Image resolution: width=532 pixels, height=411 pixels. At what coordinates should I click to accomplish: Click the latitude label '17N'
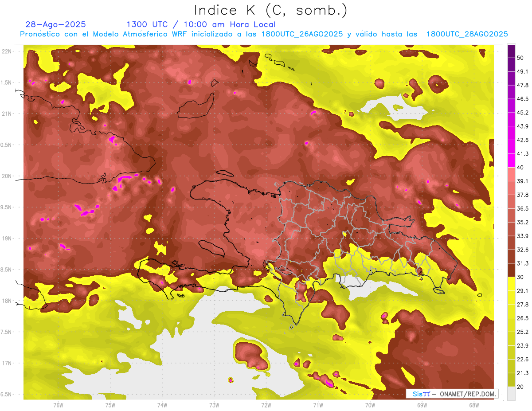pyautogui.click(x=6, y=363)
